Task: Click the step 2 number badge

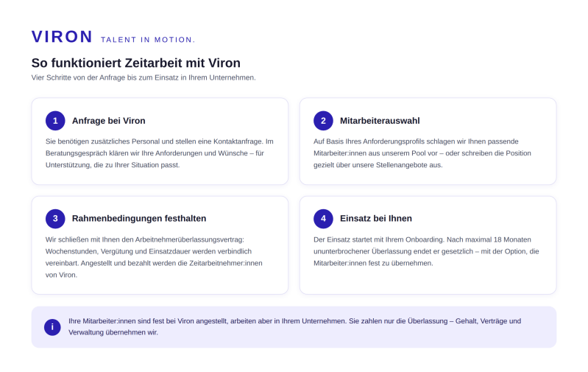Action: coord(323,121)
